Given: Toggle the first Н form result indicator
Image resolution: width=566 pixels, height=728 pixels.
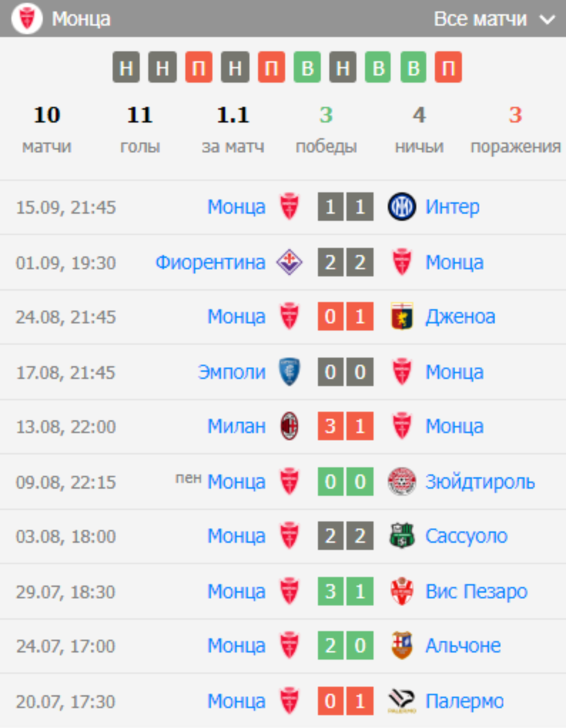Looking at the screenshot, I should coord(127,68).
